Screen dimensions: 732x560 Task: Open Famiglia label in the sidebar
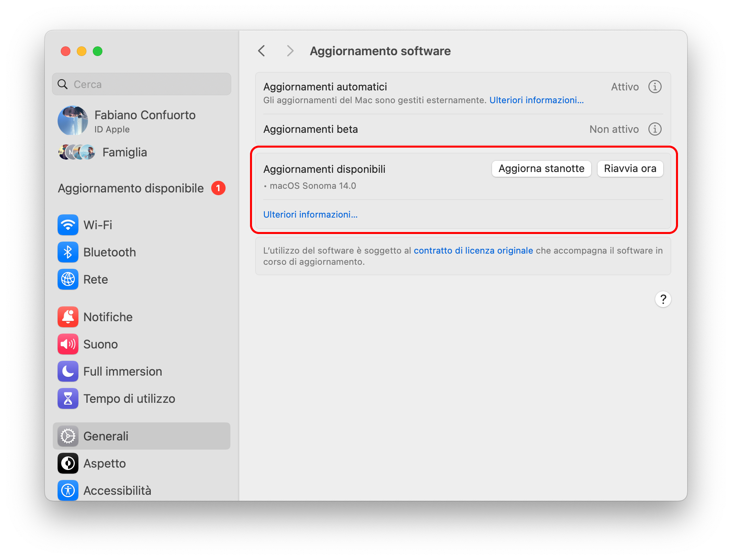click(125, 152)
